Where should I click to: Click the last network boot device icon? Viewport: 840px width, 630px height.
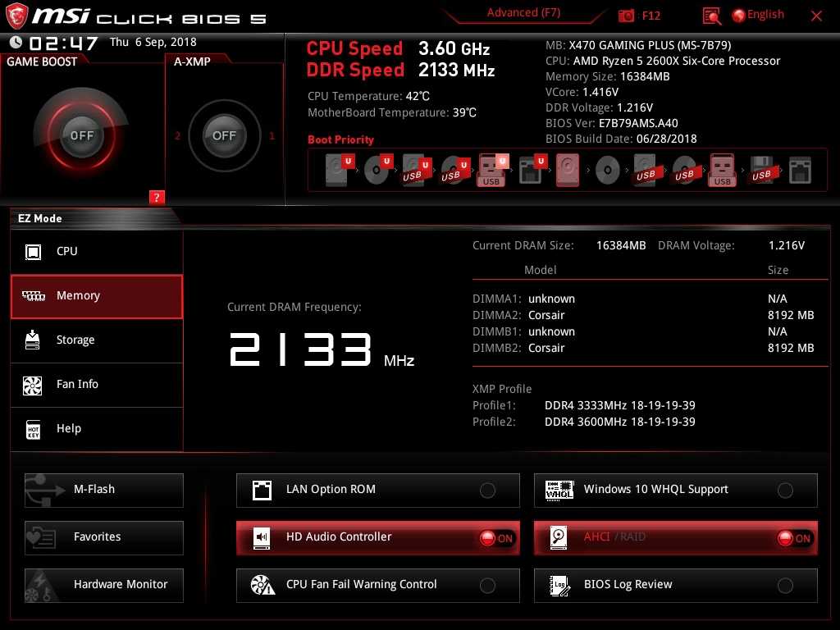coord(800,171)
